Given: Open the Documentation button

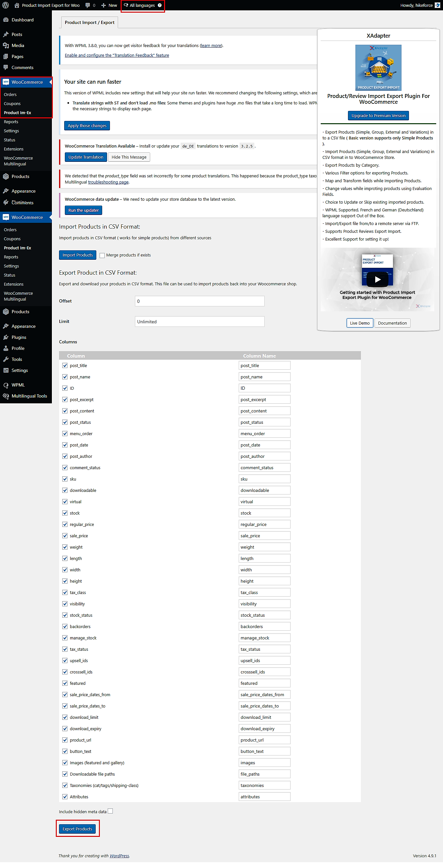Looking at the screenshot, I should [392, 323].
